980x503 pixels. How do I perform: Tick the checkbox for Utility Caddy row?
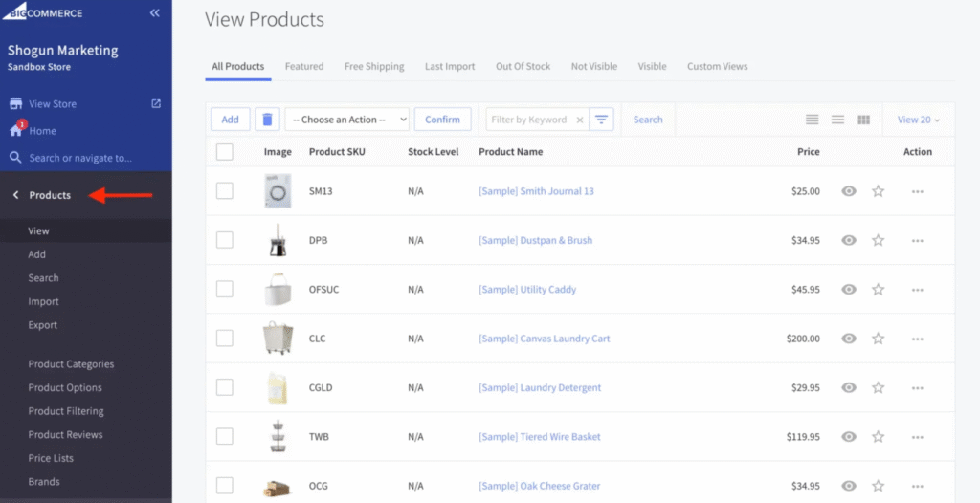coord(224,289)
